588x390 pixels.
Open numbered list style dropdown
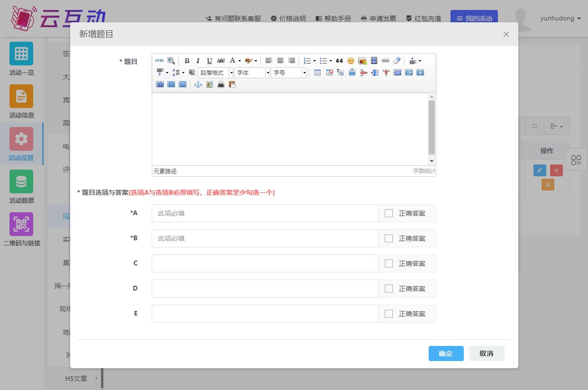314,61
